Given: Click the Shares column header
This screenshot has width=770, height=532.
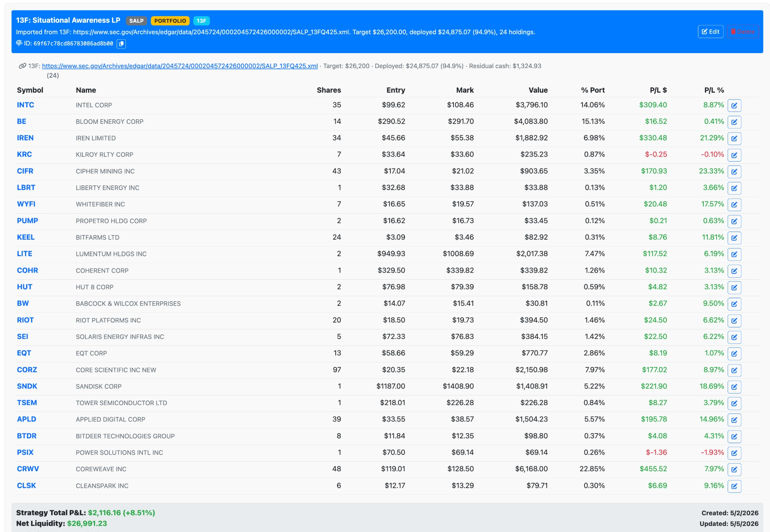Looking at the screenshot, I should coord(329,90).
